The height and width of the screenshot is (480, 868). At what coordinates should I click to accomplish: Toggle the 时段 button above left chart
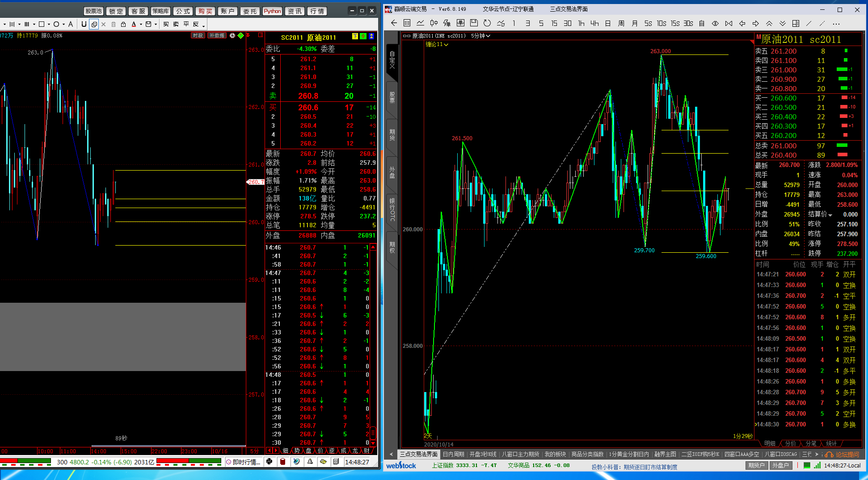pyautogui.click(x=198, y=36)
